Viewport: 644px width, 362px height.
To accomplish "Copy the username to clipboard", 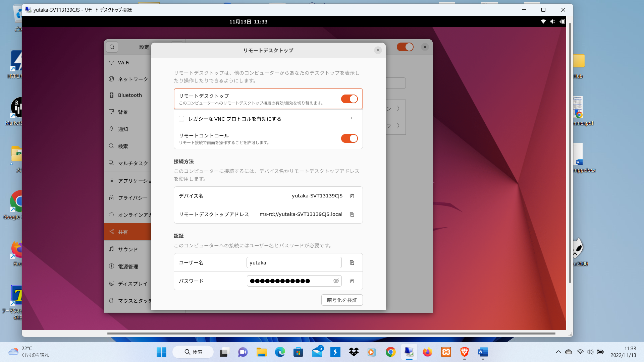I will (x=352, y=262).
